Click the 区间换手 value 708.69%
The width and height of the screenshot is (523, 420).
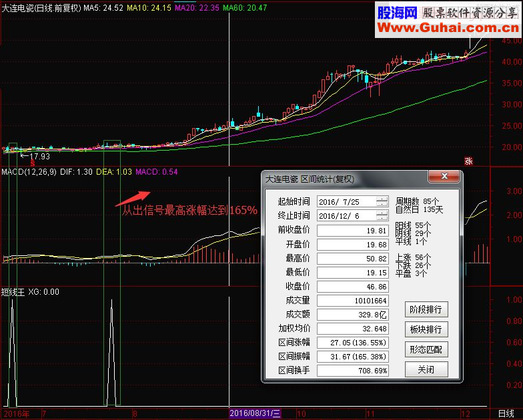click(x=352, y=371)
